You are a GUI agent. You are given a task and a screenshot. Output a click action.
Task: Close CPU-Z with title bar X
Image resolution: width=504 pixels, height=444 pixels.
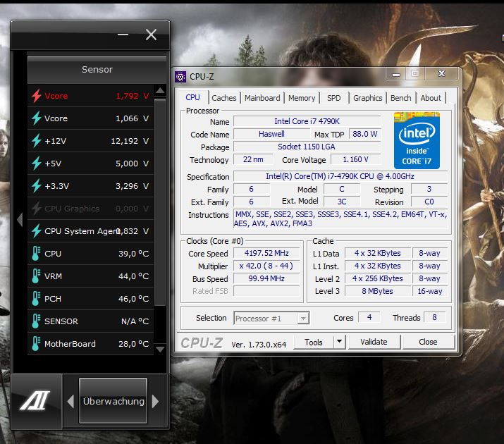442,73
